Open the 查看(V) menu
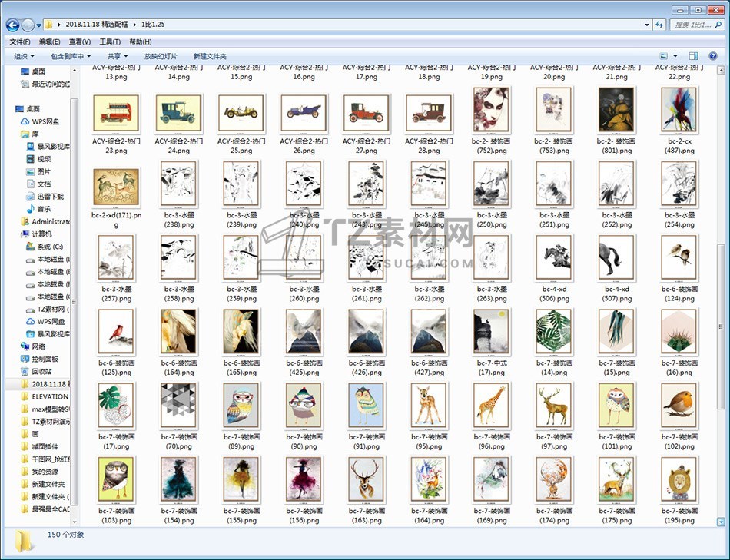This screenshot has width=730, height=560. [80, 42]
